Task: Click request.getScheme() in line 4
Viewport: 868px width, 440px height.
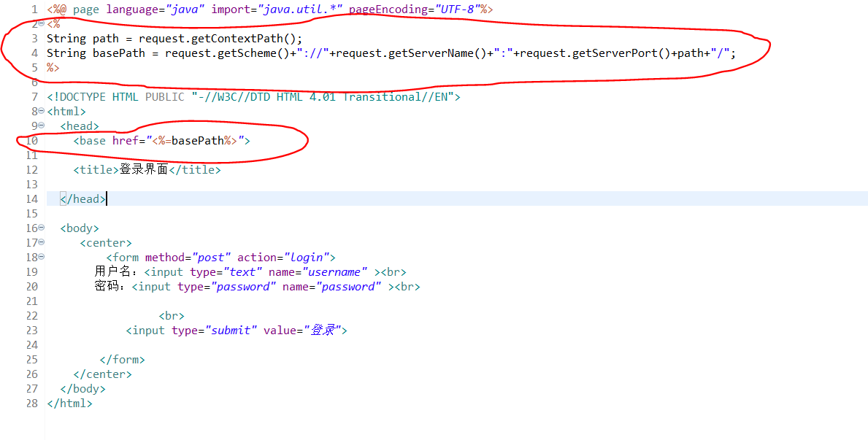Action: coord(228,53)
